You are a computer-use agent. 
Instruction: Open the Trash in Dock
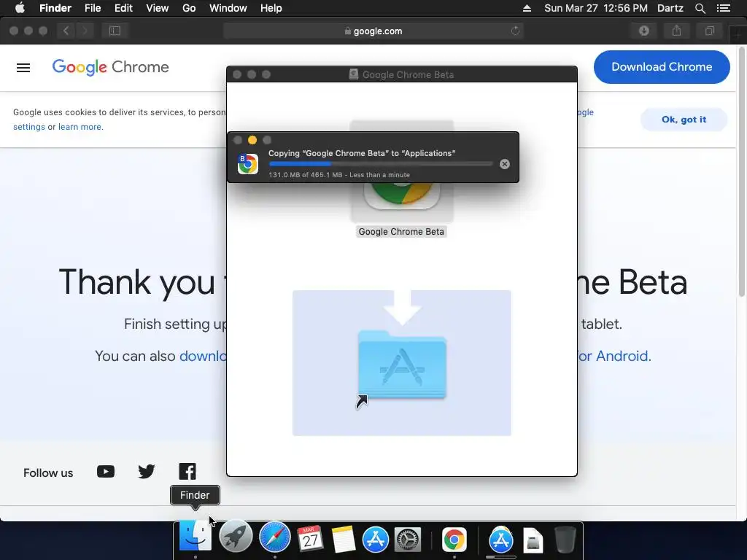pos(565,540)
